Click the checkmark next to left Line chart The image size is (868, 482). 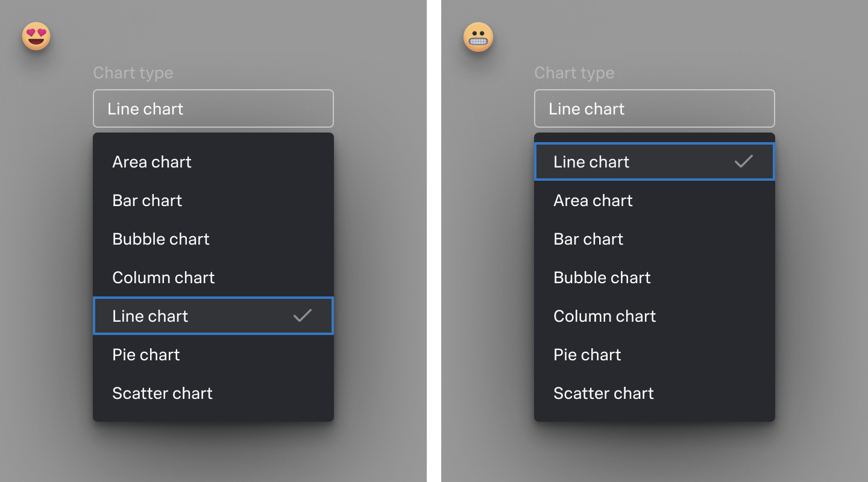[303, 316]
